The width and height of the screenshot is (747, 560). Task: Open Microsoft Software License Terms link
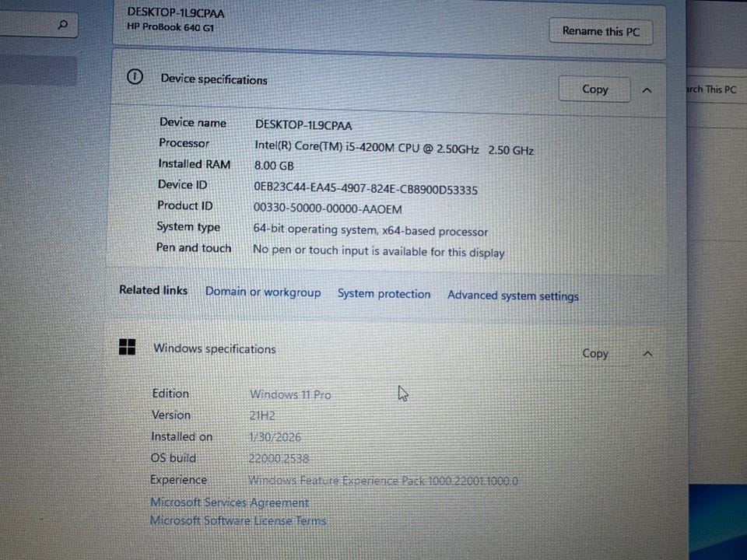(238, 520)
